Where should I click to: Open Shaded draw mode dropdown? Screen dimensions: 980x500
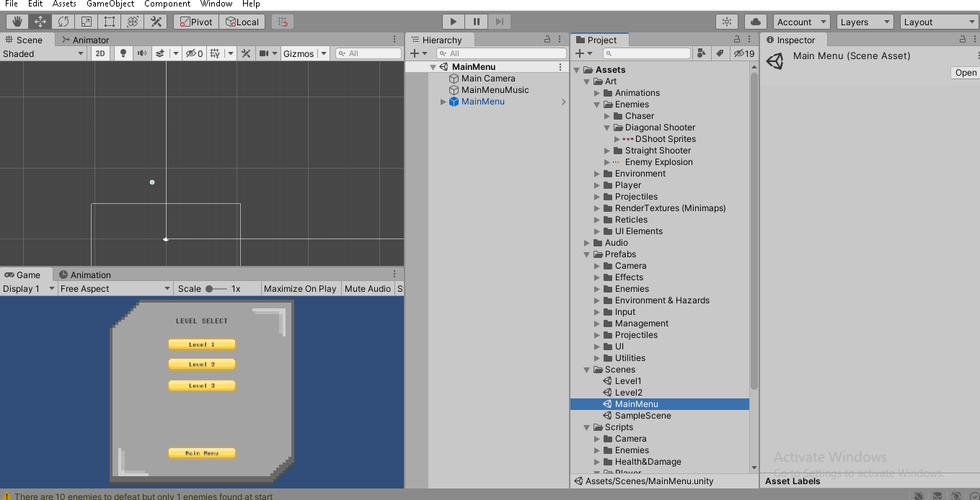(43, 53)
